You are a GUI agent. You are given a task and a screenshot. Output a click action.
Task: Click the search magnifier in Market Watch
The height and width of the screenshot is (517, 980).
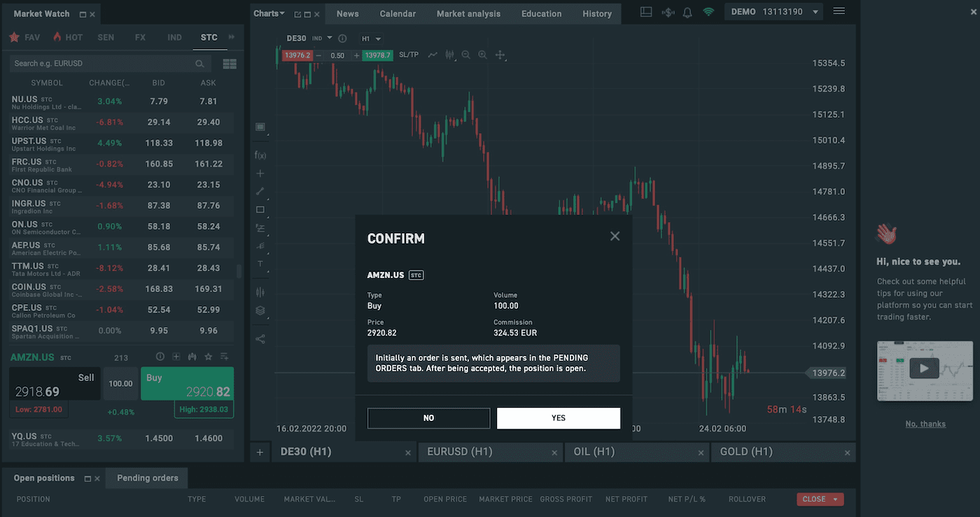click(x=199, y=64)
